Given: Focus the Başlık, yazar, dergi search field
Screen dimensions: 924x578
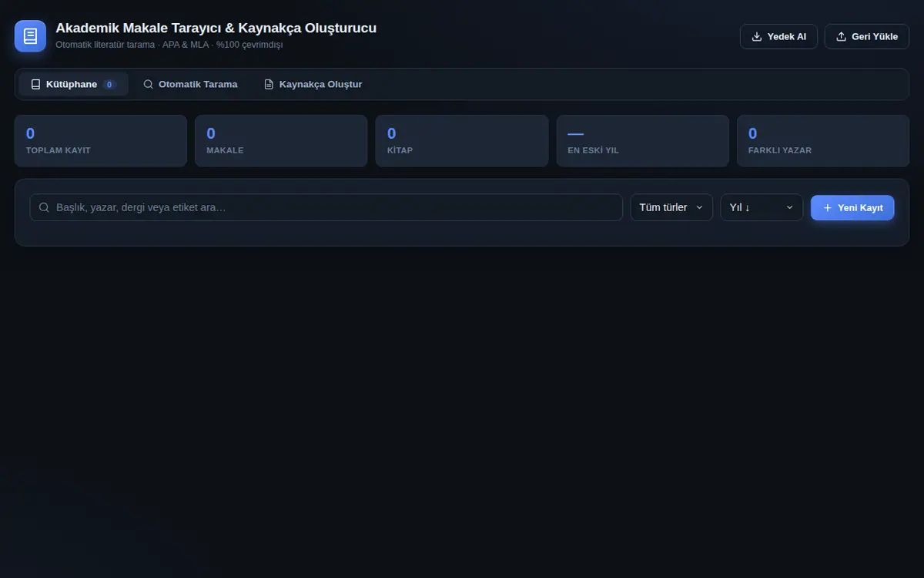Looking at the screenshot, I should click(326, 207).
